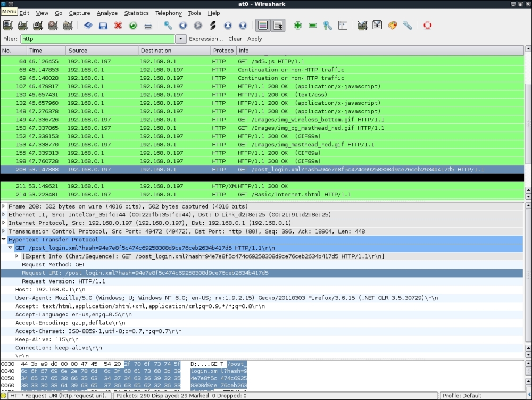
Task: Find a packet (magnifier icon)
Action: [168, 26]
